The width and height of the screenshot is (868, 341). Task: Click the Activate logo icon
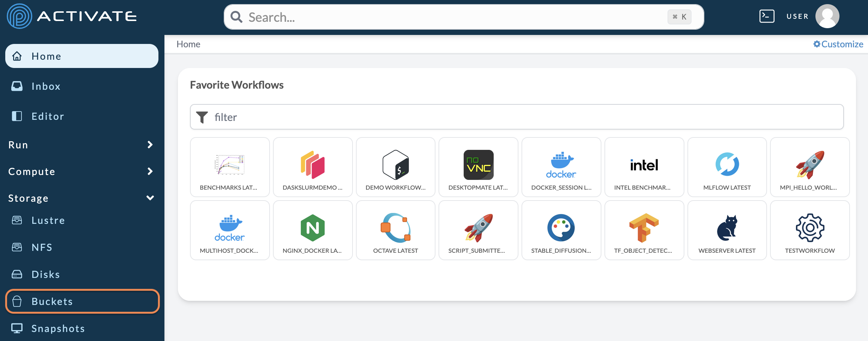click(x=19, y=16)
